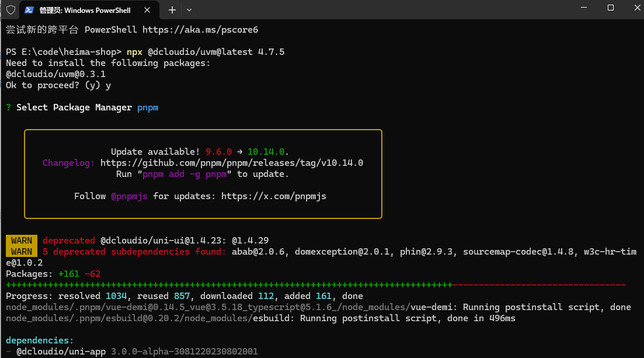Click the esbuild postinstall 'done in 496ms' line
The width and height of the screenshot is (644, 358).
[260, 318]
